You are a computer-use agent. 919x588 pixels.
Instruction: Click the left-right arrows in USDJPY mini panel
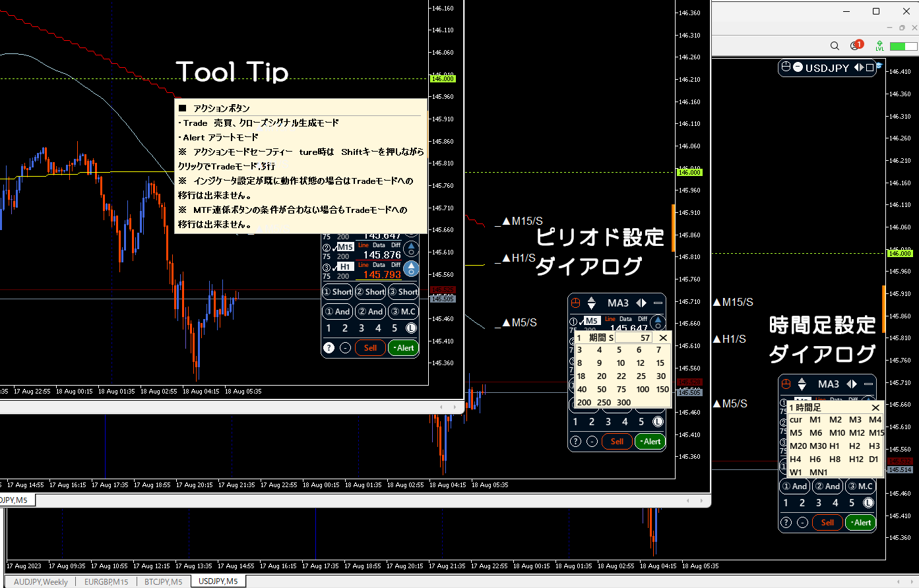[858, 67]
